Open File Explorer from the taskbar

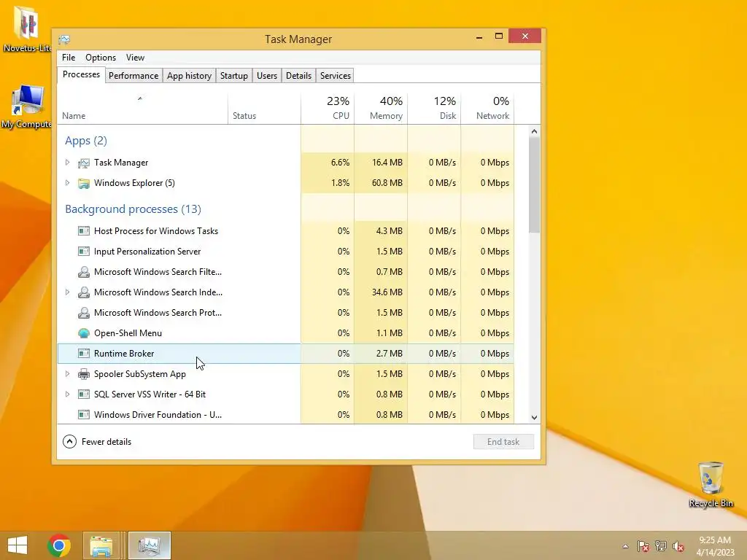point(101,545)
